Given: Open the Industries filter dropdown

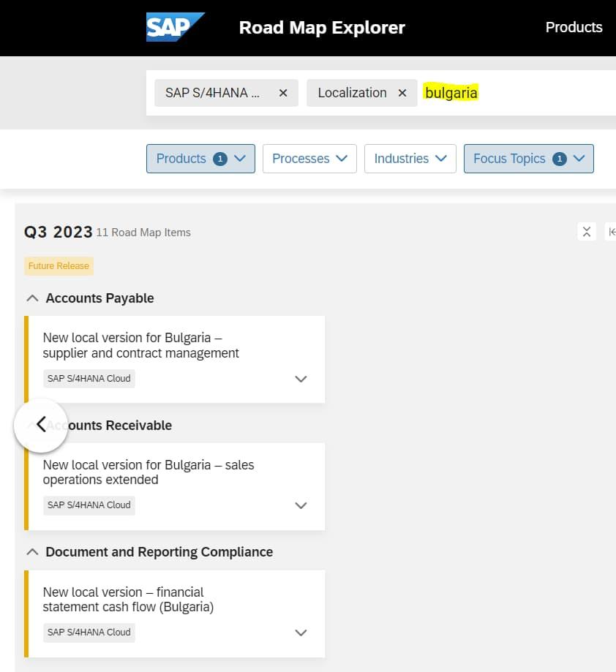Looking at the screenshot, I should pos(410,159).
